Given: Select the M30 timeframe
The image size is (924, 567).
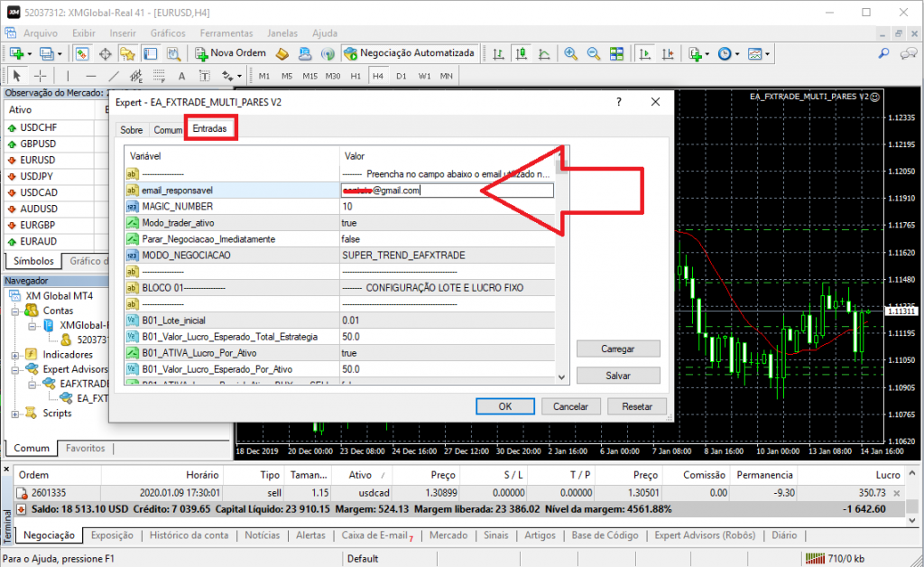Looking at the screenshot, I should (x=333, y=76).
